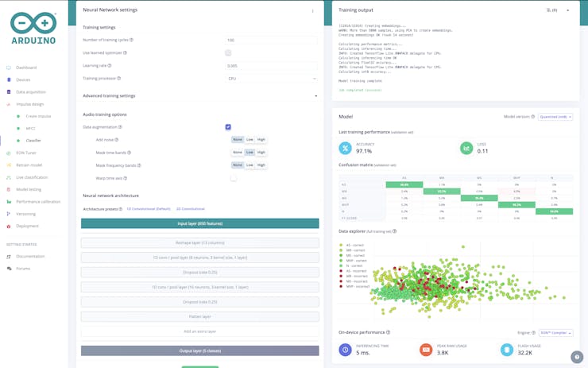Image resolution: width=588 pixels, height=368 pixels.
Task: Click help icon next to Learning rate
Action: [110, 66]
